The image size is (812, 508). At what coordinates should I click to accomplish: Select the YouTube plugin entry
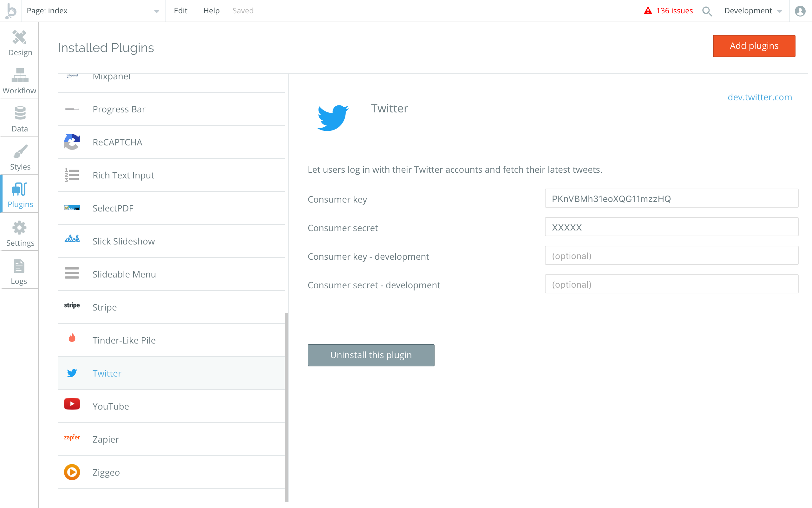171,406
